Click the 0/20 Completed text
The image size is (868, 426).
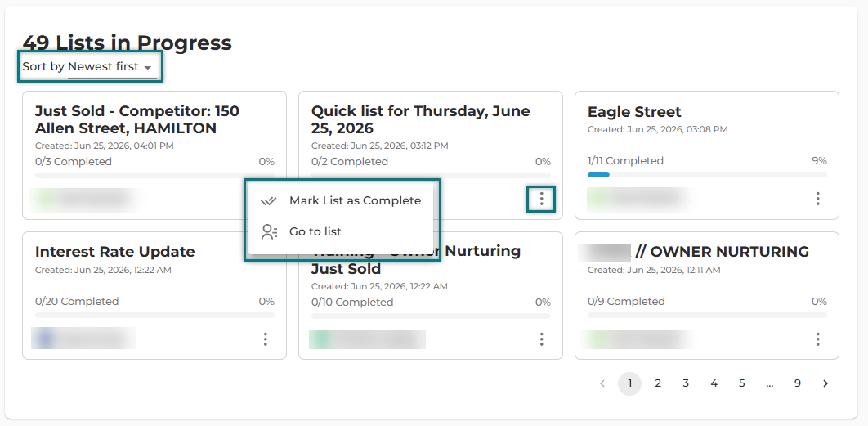(x=76, y=302)
